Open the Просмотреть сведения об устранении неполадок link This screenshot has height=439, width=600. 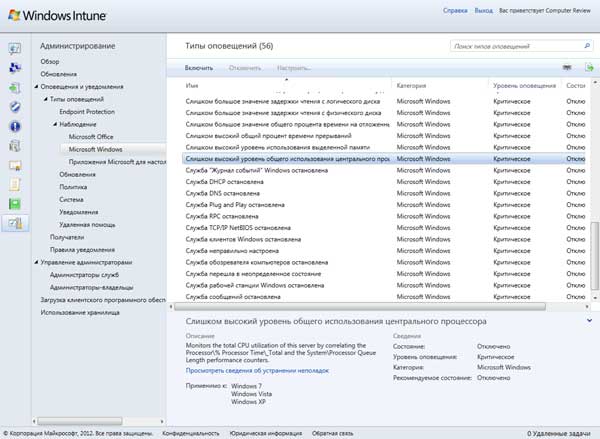(255, 370)
